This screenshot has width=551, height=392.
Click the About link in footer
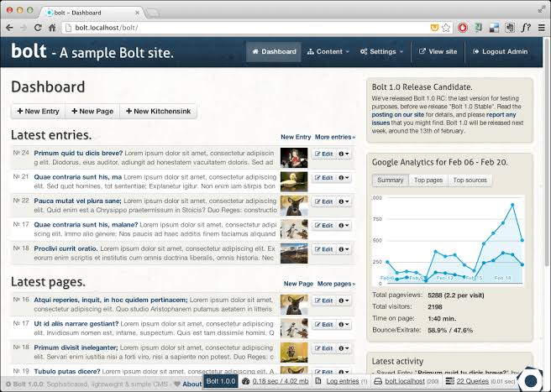pyautogui.click(x=192, y=384)
